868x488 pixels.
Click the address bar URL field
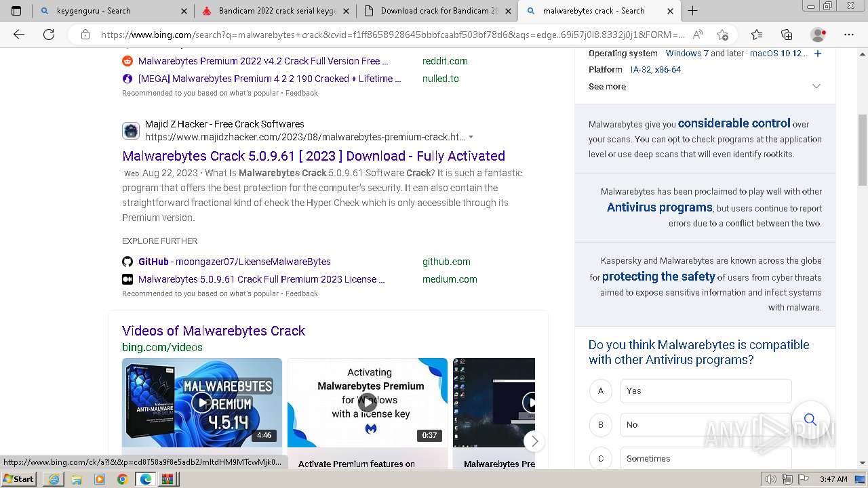pos(392,35)
